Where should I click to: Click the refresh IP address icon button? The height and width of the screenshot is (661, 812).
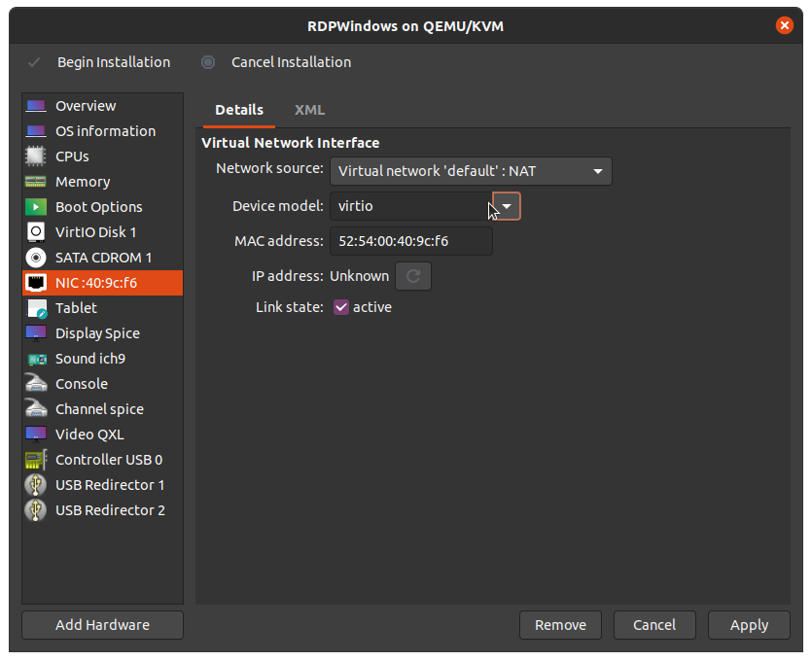pyautogui.click(x=412, y=276)
